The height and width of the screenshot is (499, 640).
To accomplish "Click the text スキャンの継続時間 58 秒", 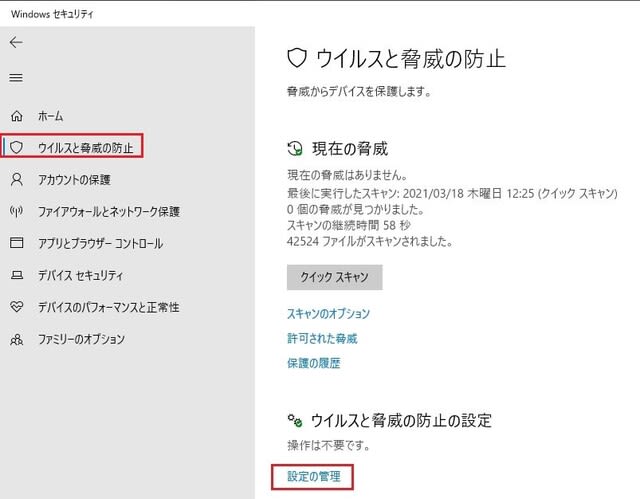I will tap(349, 225).
